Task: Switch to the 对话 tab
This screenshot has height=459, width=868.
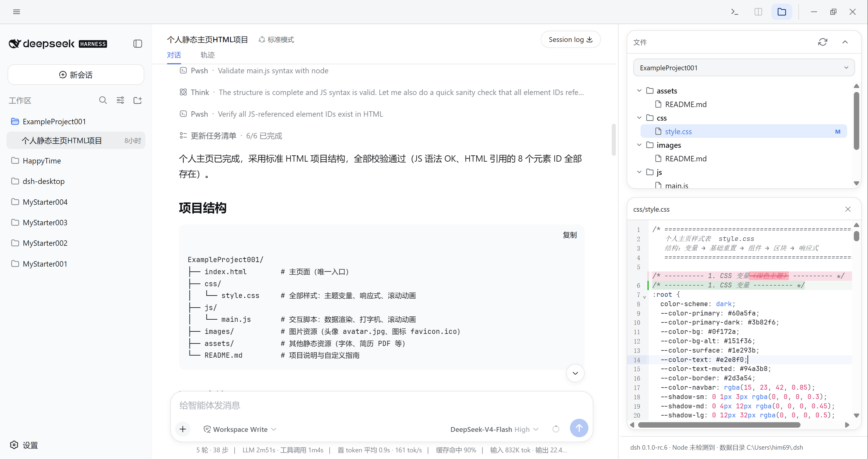Action: (x=174, y=55)
